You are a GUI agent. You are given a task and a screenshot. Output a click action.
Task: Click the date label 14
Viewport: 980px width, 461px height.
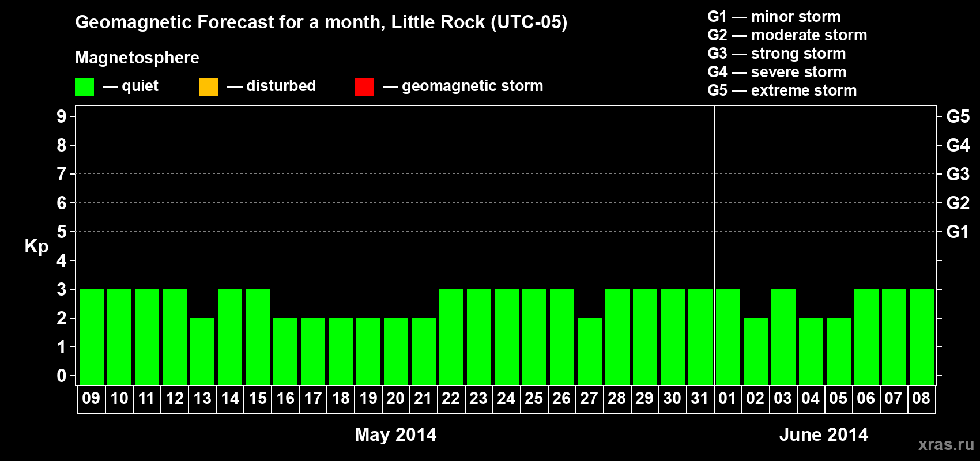[x=230, y=399]
